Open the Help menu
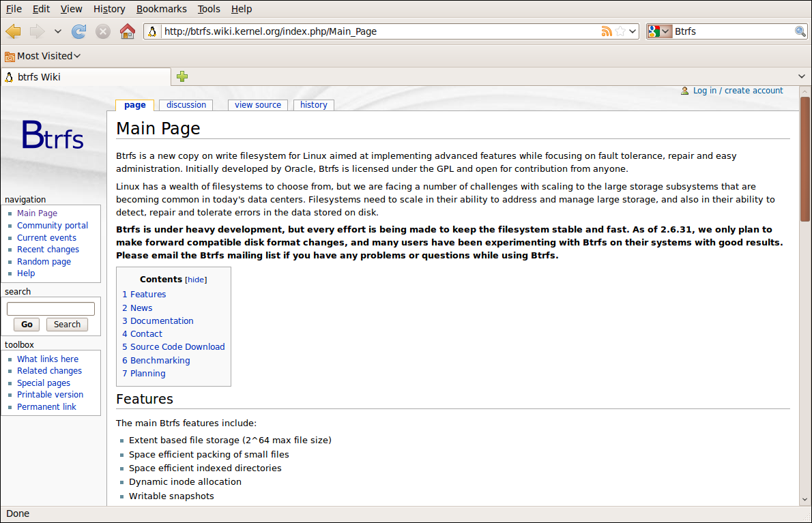The image size is (812, 523). [242, 9]
